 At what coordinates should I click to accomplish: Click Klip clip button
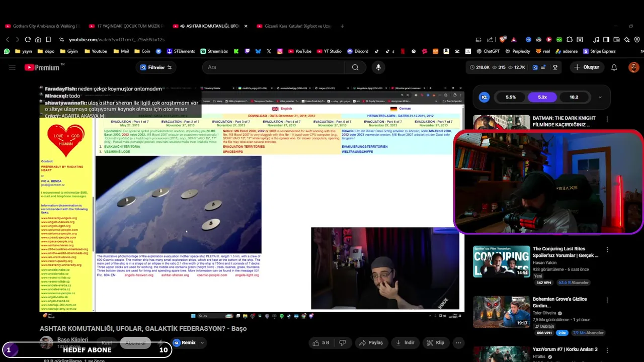point(436,343)
